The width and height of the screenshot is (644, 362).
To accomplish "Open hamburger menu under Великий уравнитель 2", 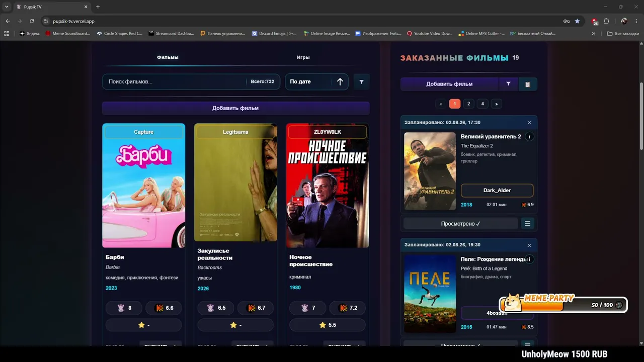I will [527, 223].
